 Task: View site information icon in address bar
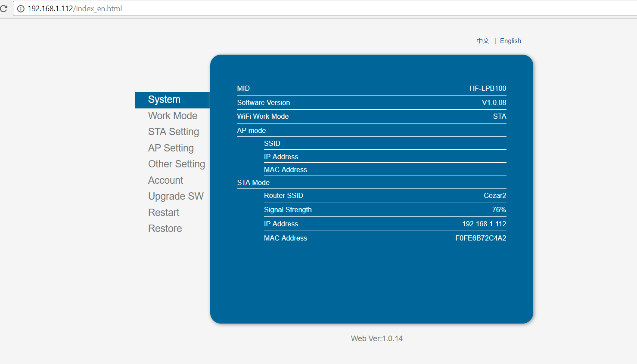(x=20, y=9)
